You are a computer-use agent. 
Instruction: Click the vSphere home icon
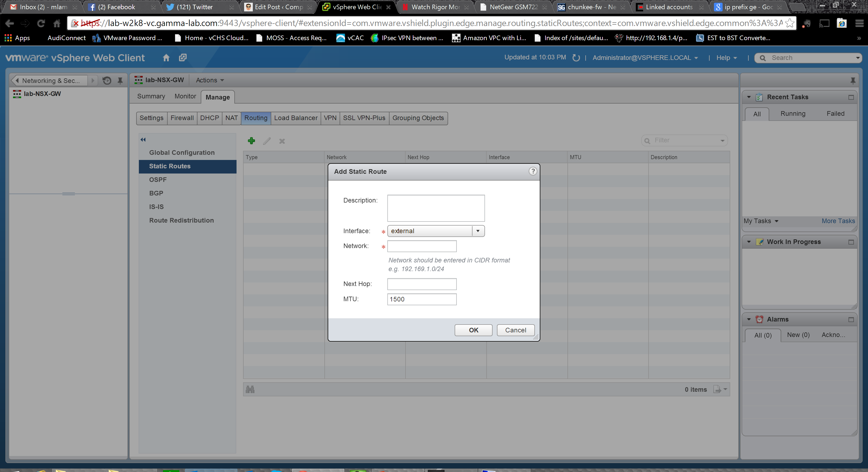pyautogui.click(x=166, y=58)
